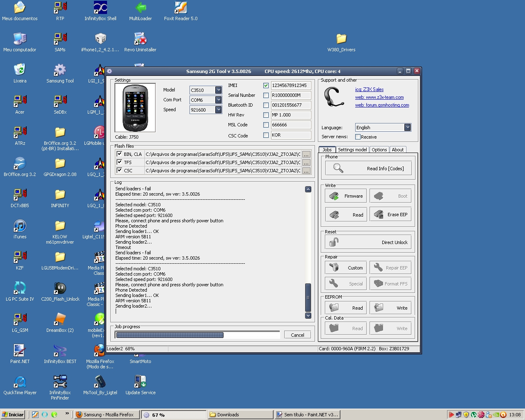
Task: Open the forum.gsmhosting.com link
Action: (x=382, y=105)
